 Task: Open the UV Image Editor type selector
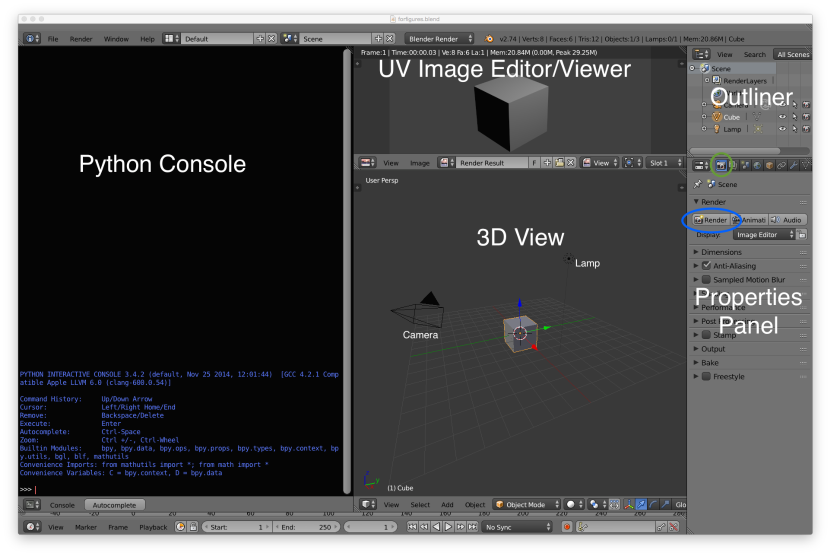[367, 163]
